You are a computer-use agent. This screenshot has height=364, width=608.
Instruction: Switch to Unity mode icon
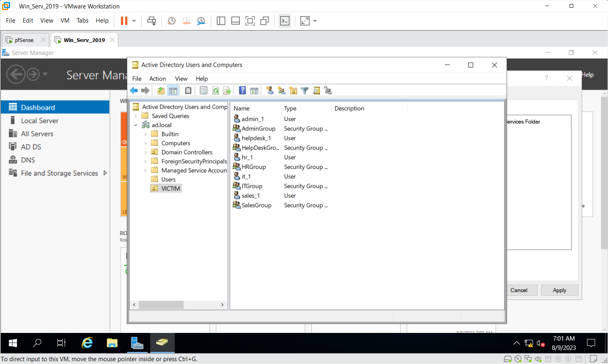(265, 21)
